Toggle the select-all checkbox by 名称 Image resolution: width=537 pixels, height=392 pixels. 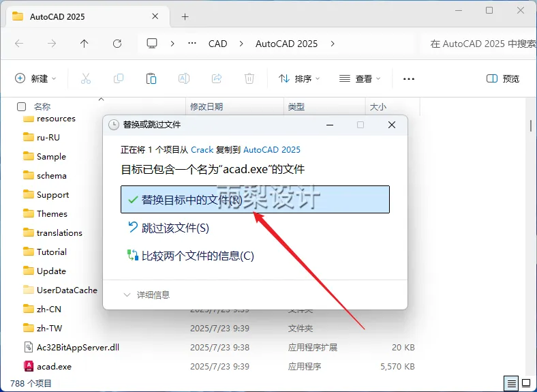[21, 107]
